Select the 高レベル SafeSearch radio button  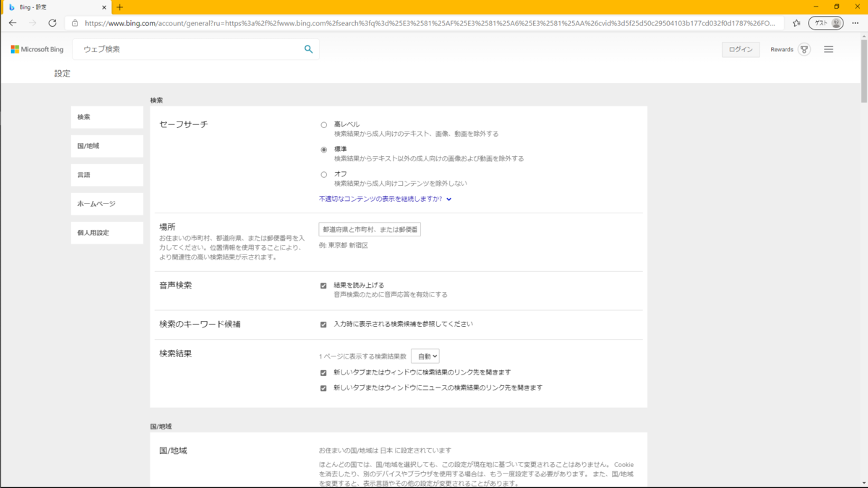click(x=324, y=124)
